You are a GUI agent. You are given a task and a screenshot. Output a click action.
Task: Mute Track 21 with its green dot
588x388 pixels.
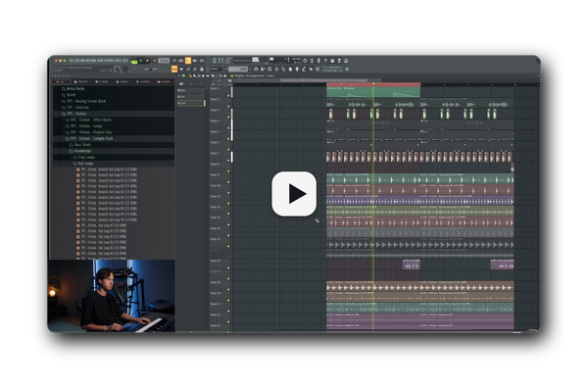click(228, 312)
